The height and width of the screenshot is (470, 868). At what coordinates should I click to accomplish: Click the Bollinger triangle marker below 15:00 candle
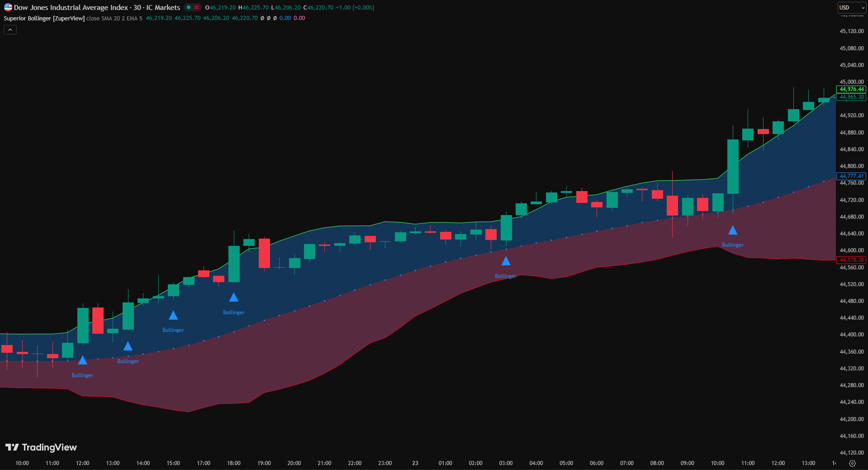click(x=173, y=316)
